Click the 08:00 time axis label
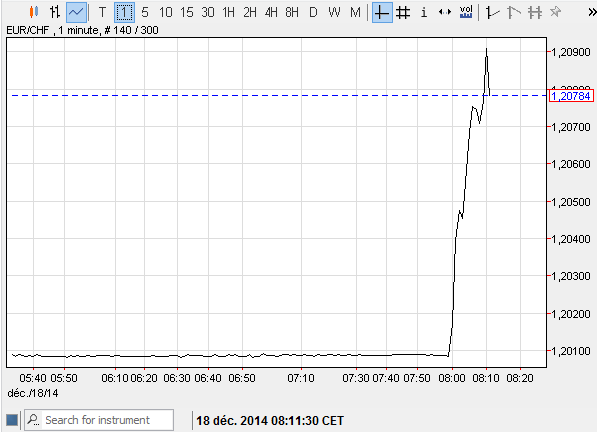Screen dimensions: 597x432 tap(452, 378)
